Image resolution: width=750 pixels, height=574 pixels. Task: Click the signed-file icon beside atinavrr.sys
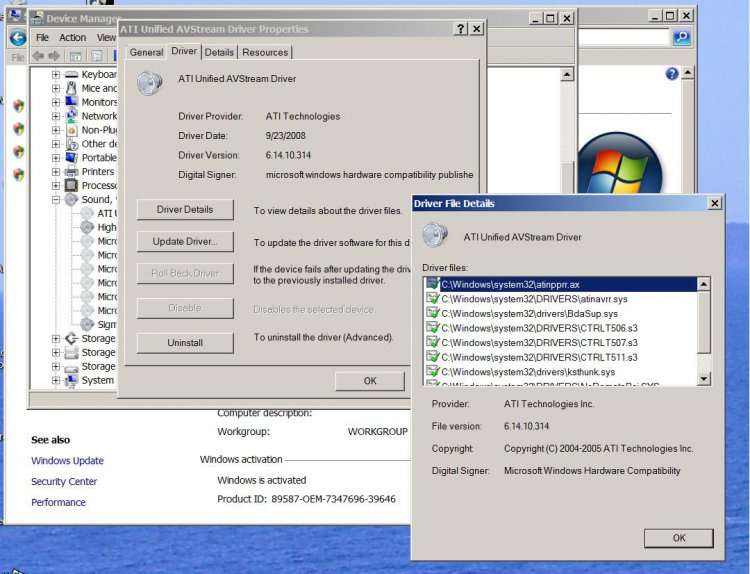pyautogui.click(x=433, y=298)
